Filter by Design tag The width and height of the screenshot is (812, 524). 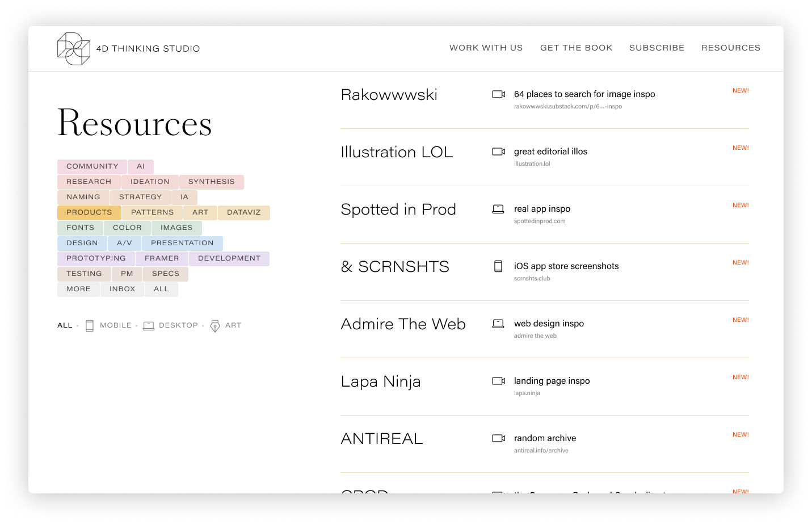coord(82,243)
